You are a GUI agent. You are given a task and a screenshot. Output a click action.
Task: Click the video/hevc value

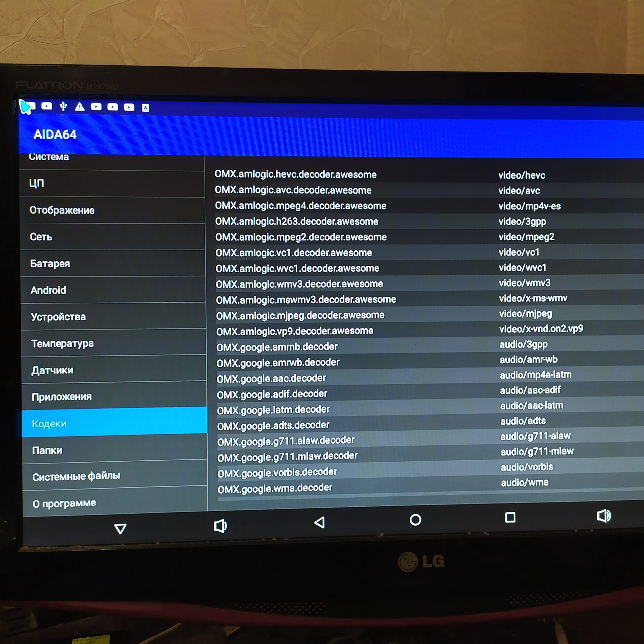[522, 175]
